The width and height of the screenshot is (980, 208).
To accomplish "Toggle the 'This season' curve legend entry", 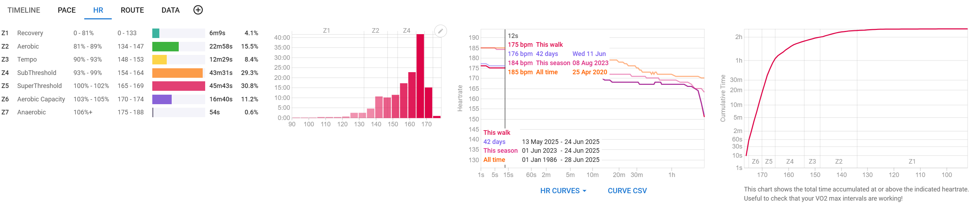I will 500,151.
